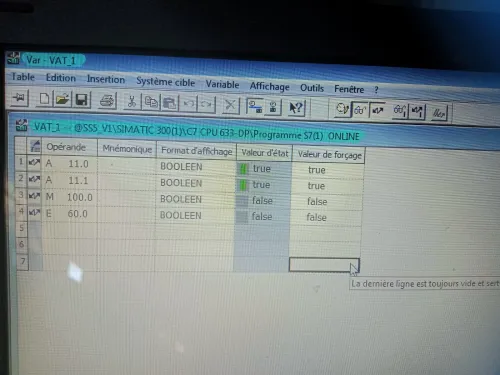Open the Edition menu
The width and height of the screenshot is (500, 375).
(x=61, y=78)
